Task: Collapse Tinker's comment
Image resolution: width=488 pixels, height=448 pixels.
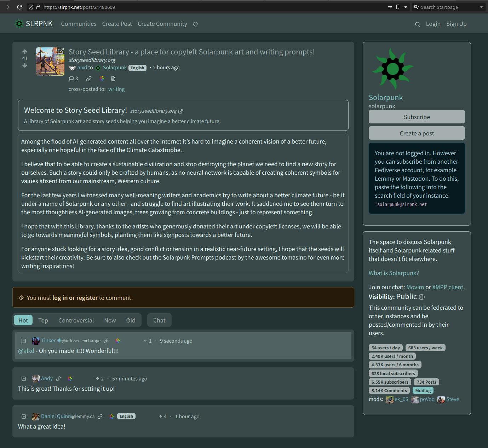Action: [24, 341]
